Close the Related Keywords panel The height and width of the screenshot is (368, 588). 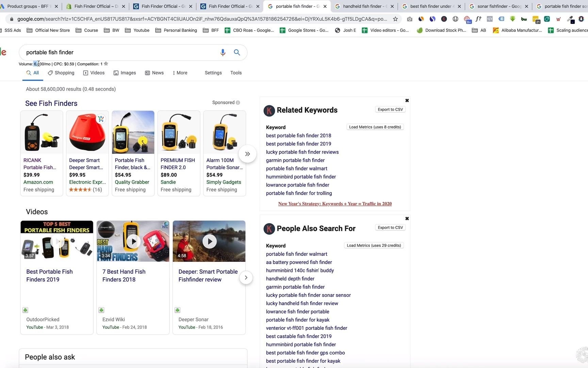(x=407, y=101)
